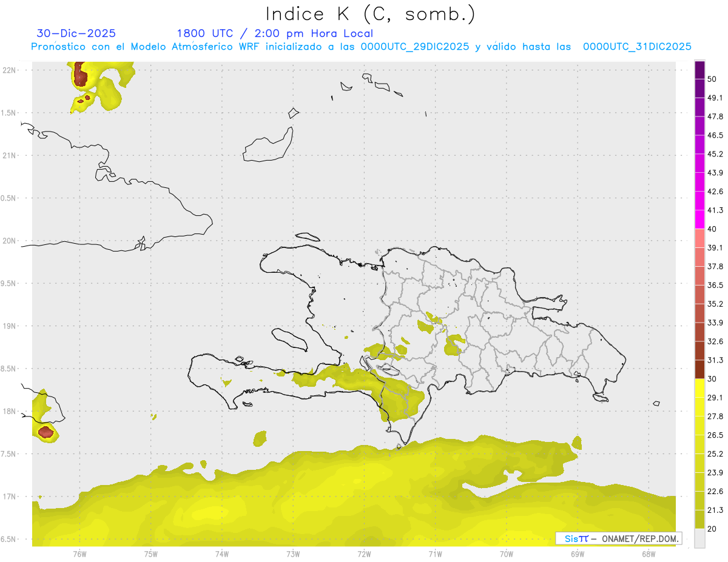Click the legend value "32.6"
The height and width of the screenshot is (562, 728).
coord(715,341)
